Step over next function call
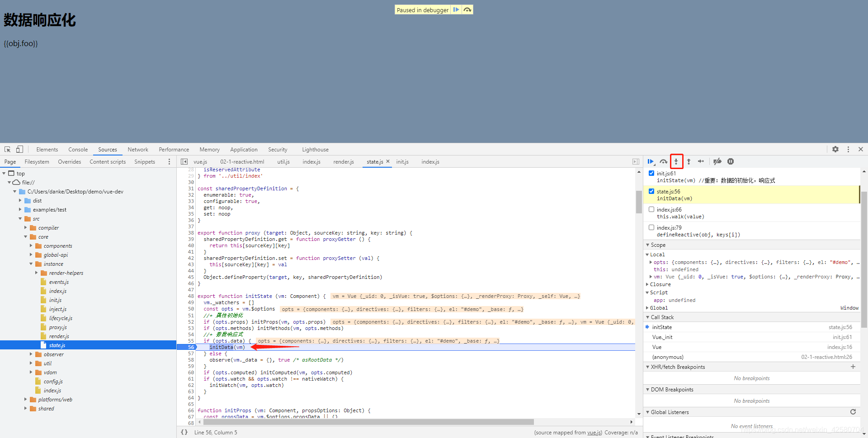 point(663,161)
